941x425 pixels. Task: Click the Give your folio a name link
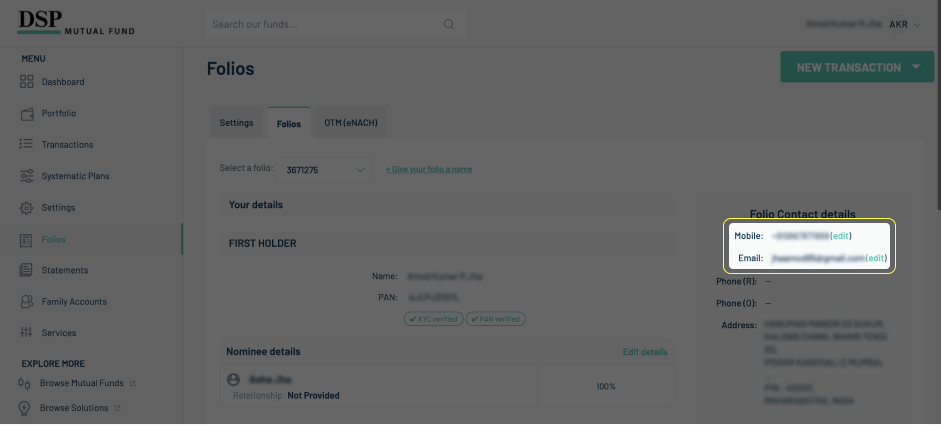coord(429,169)
